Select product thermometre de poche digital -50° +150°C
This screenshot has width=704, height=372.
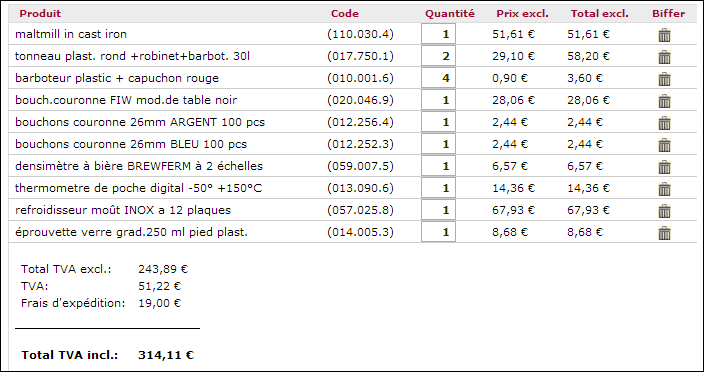pyautogui.click(x=138, y=188)
